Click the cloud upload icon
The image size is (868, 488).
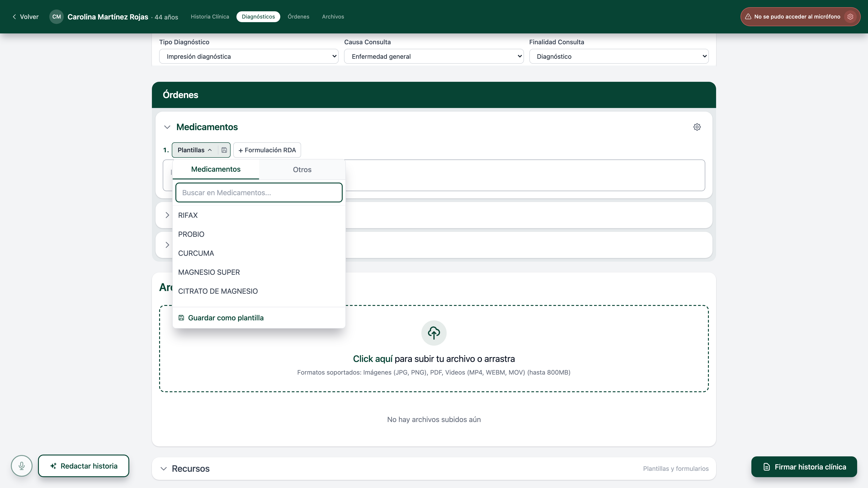434,333
